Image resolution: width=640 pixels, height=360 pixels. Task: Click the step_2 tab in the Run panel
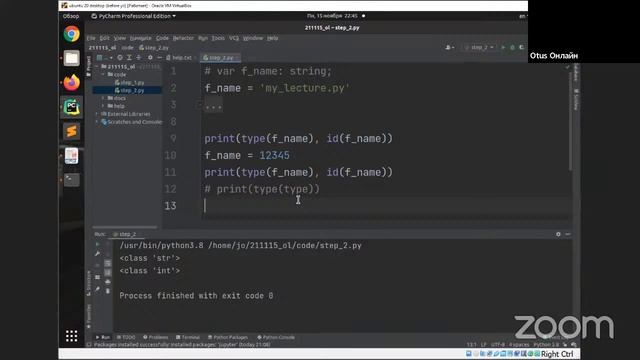tap(124, 234)
